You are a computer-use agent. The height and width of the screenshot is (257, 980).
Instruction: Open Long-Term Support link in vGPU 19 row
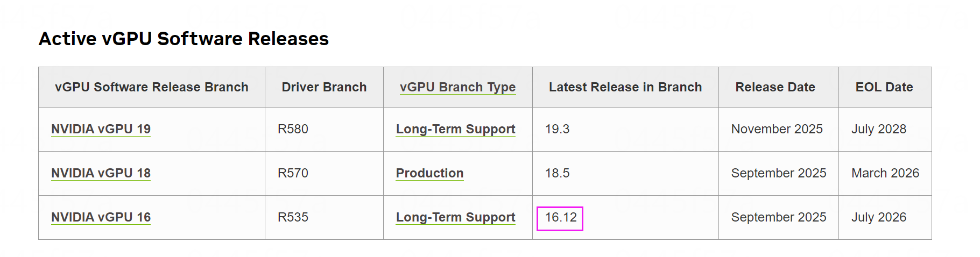coord(455,129)
